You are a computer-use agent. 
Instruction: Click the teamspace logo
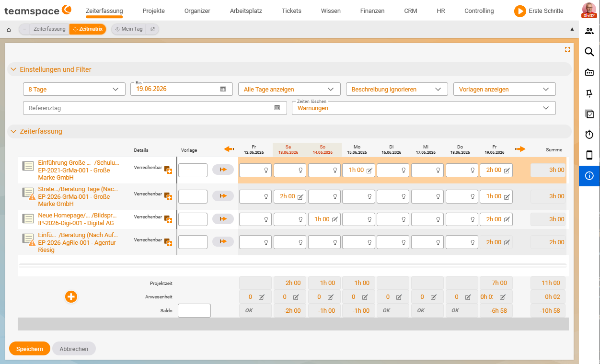[38, 10]
